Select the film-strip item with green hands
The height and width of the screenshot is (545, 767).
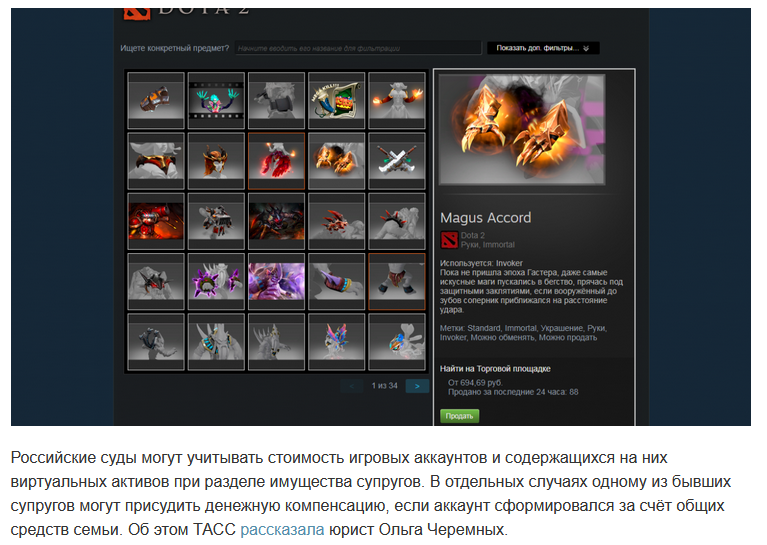[216, 101]
